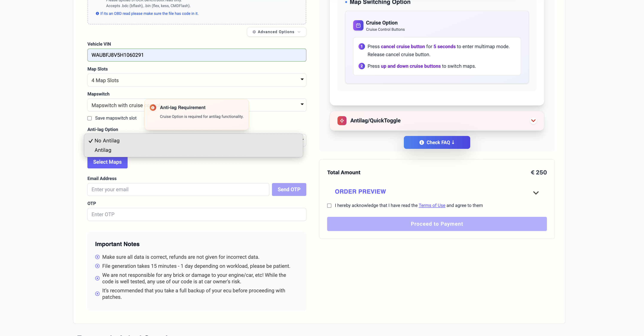Screen dimensions: 644x336
Task: Click step 1 number badge
Action: click(362, 46)
